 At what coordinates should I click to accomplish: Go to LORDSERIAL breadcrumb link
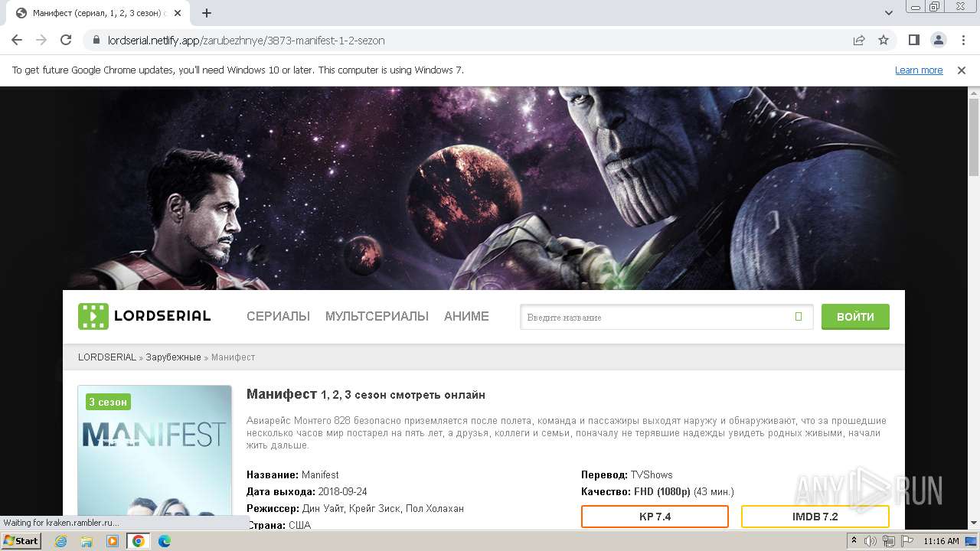point(106,357)
